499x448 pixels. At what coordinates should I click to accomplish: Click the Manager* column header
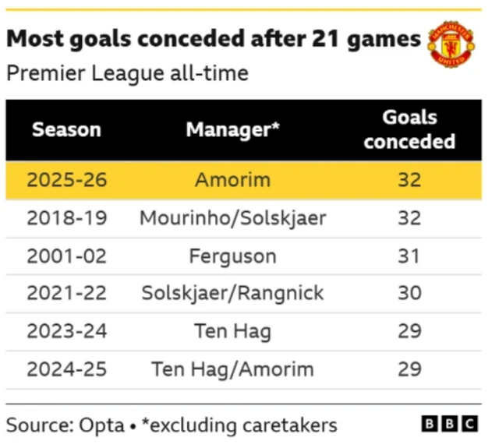pyautogui.click(x=232, y=129)
